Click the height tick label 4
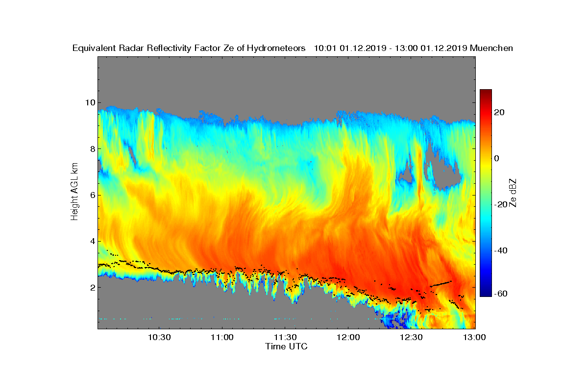 [92, 241]
